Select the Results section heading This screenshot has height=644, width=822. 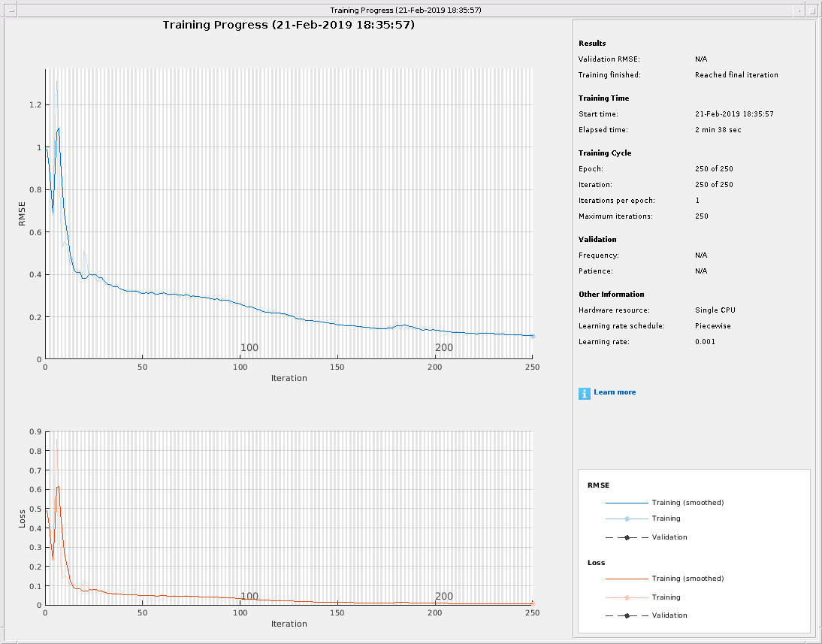pos(592,44)
